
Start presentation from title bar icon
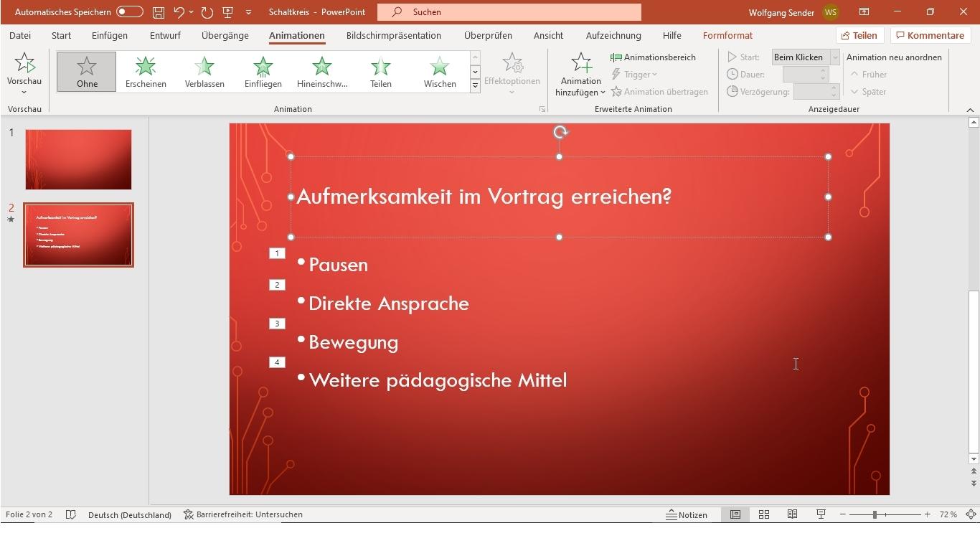228,12
